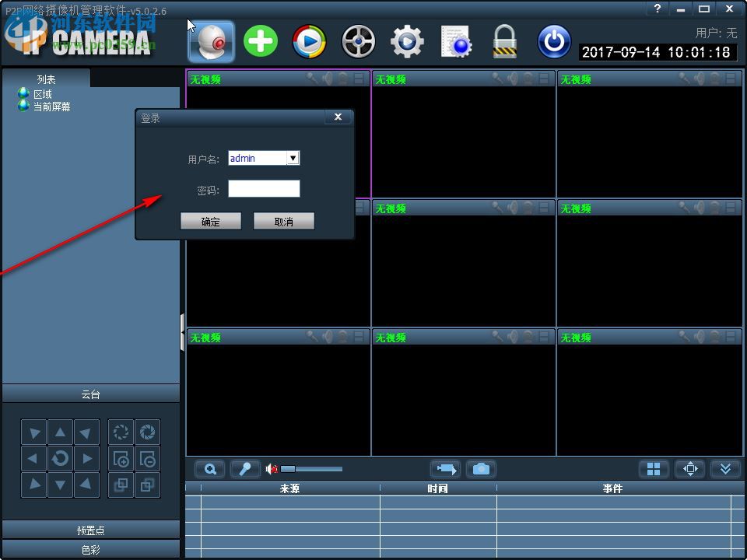The image size is (747, 560).
Task: Click the 事件 column header
Action: click(x=612, y=488)
